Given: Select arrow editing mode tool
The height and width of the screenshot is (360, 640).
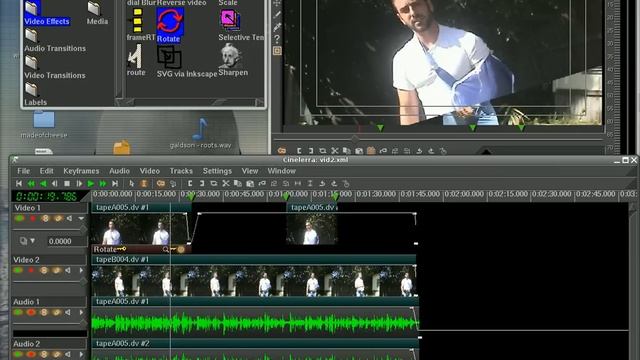Looking at the screenshot, I should tap(131, 184).
